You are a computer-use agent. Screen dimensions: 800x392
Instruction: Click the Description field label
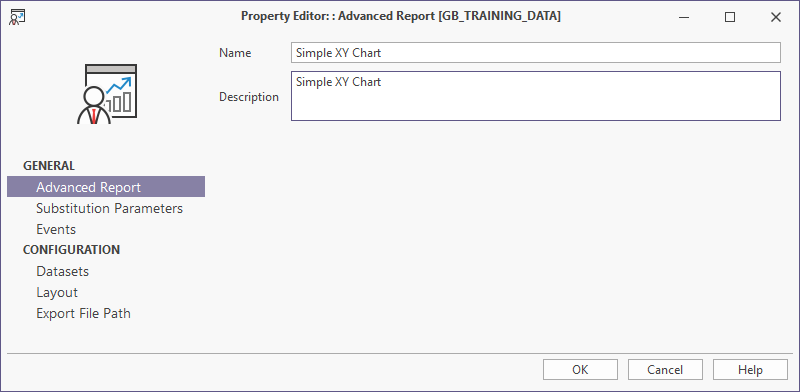tap(249, 96)
